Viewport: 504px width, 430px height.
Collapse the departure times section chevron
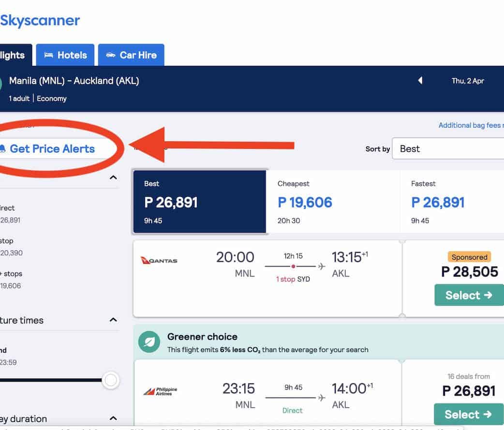(x=113, y=320)
